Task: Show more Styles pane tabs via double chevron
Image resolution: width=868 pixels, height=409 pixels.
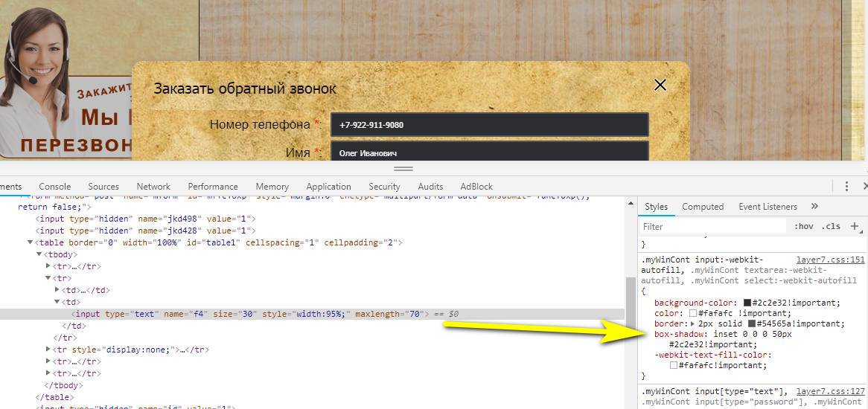Action: click(814, 207)
